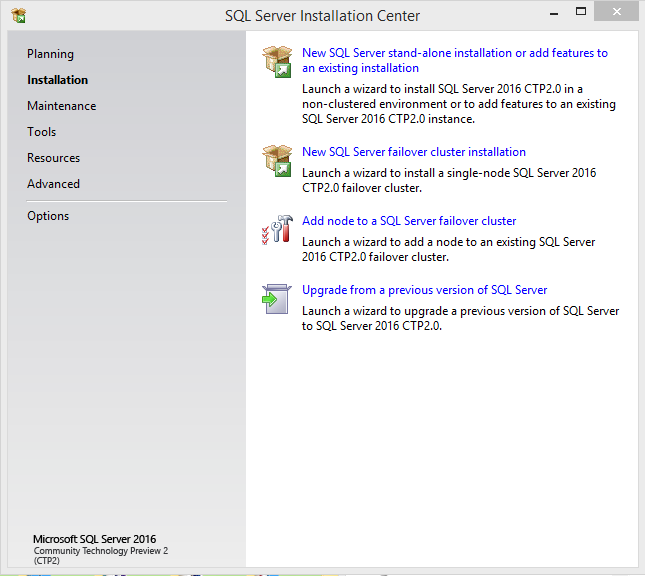
Task: Click the stand-alone installation box icon
Action: click(x=277, y=62)
